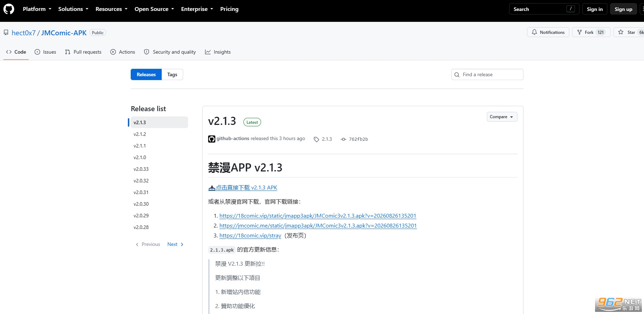This screenshot has width=644, height=314.
Task: Click the github-actions avatar icon
Action: (212, 139)
